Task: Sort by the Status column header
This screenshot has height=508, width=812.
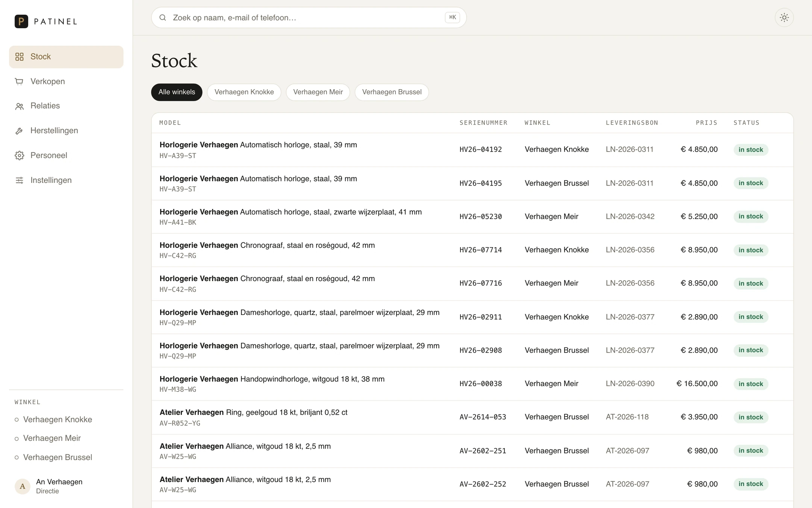Action: tap(746, 123)
